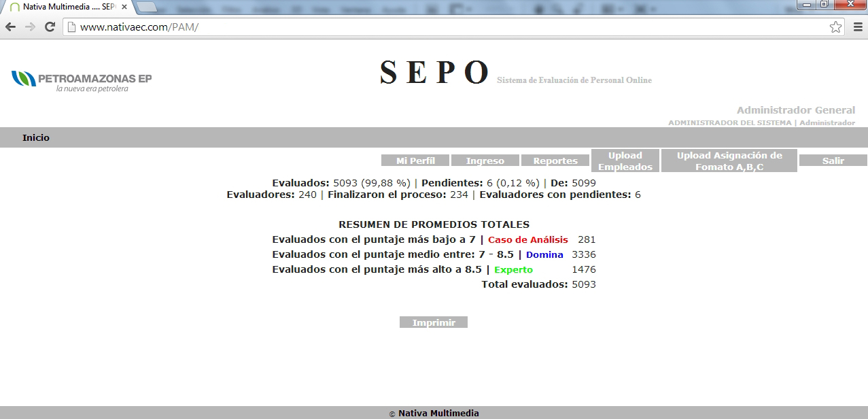Open the Reportes section
This screenshot has height=419, width=868.
pyautogui.click(x=555, y=161)
